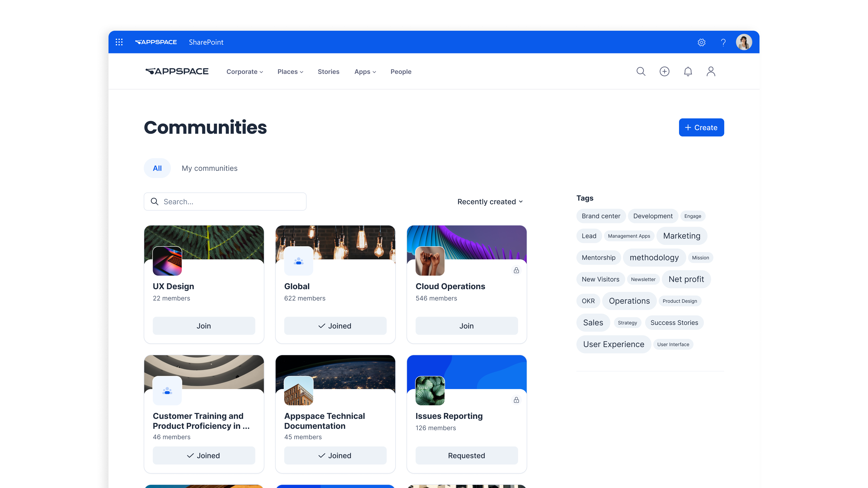Image resolution: width=868 pixels, height=488 pixels.
Task: Click the Appspace Technical Documentation building avatar
Action: point(299,391)
